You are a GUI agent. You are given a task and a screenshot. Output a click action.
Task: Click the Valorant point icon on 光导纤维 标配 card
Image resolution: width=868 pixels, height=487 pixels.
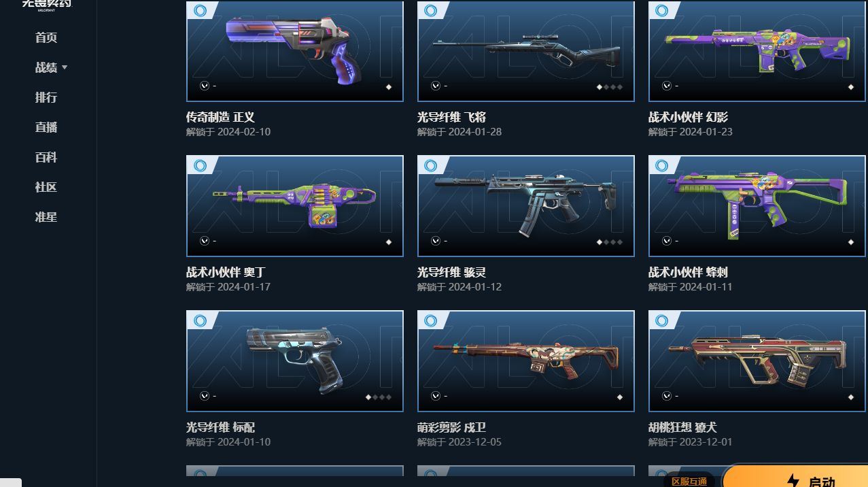click(x=205, y=396)
